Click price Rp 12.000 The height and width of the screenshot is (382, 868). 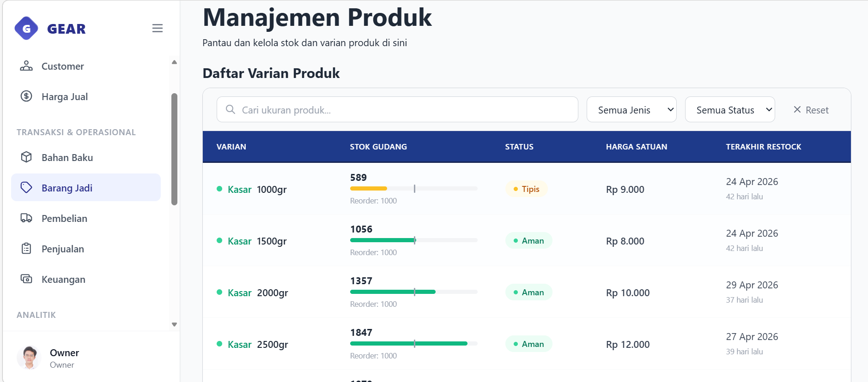click(x=628, y=344)
